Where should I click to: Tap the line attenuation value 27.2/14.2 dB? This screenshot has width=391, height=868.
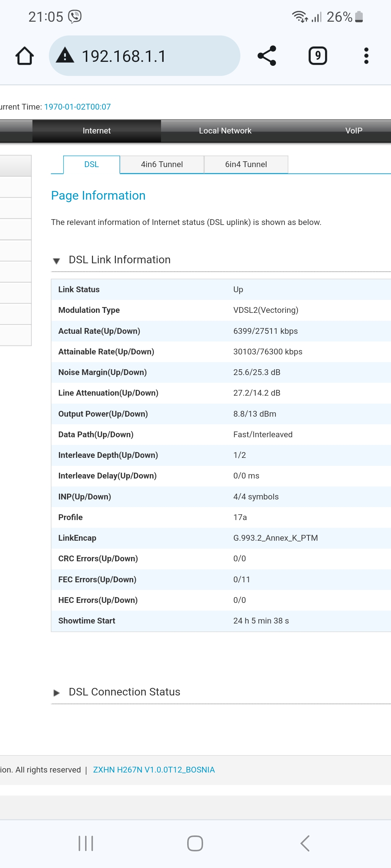(257, 393)
